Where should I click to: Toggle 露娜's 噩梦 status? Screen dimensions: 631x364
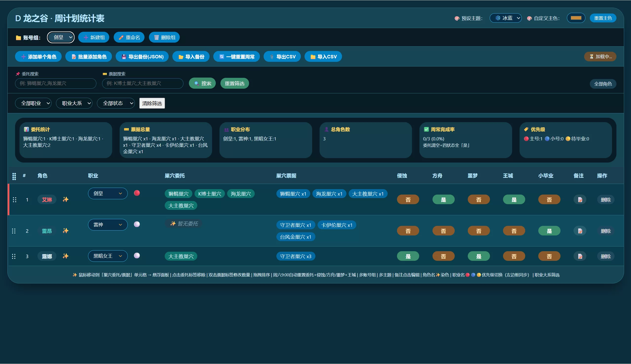coord(479,256)
